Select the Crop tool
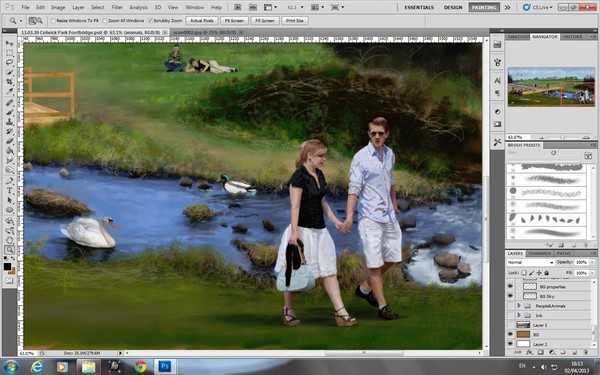The height and width of the screenshot is (375, 600). (x=9, y=82)
